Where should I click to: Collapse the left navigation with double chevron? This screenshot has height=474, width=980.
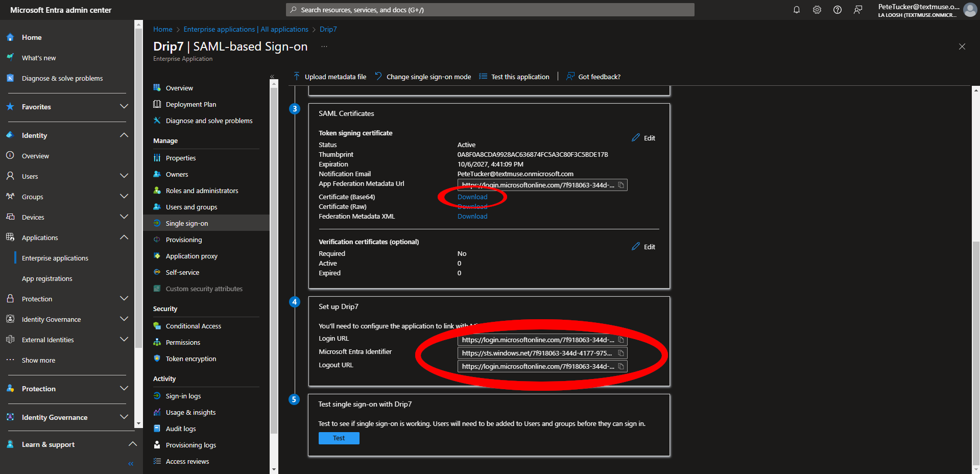[x=131, y=464]
